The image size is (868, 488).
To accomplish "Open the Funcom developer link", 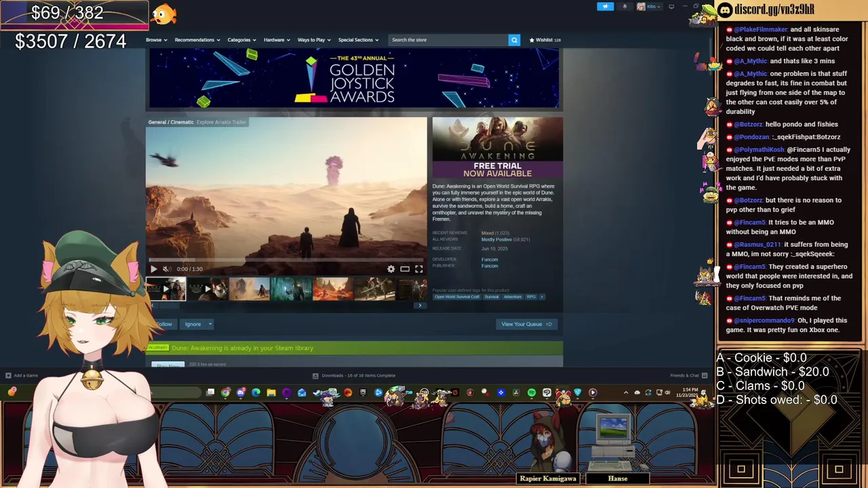I will coord(489,260).
